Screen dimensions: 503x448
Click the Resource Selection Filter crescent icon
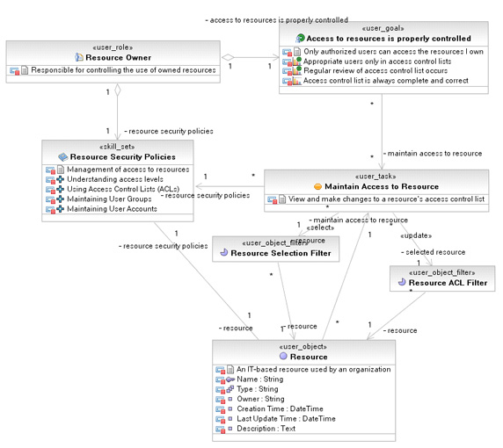(x=224, y=252)
